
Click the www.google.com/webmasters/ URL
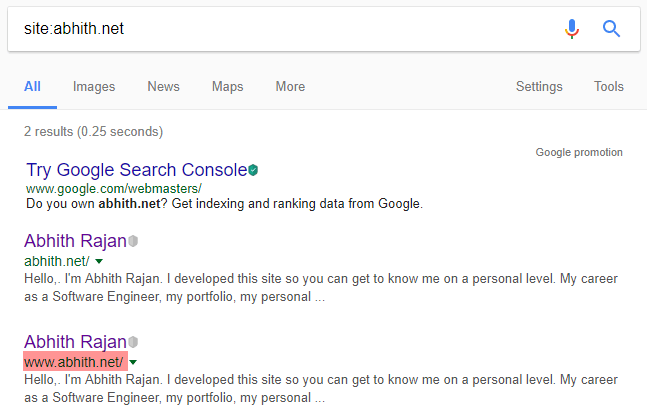coord(113,188)
